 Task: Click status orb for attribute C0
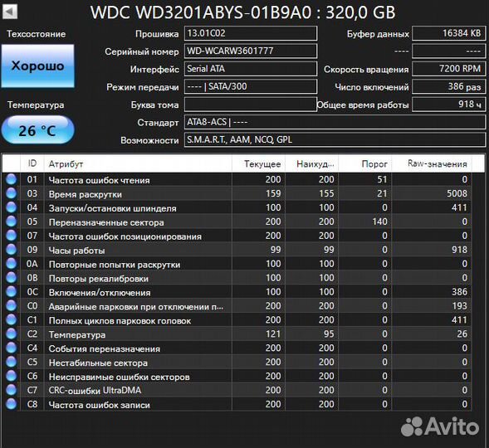coord(12,306)
